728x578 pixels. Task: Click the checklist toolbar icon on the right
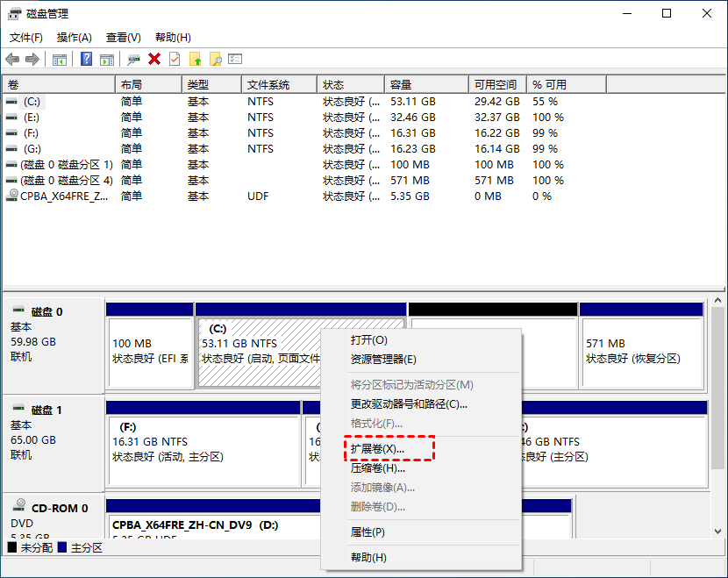pyautogui.click(x=234, y=59)
